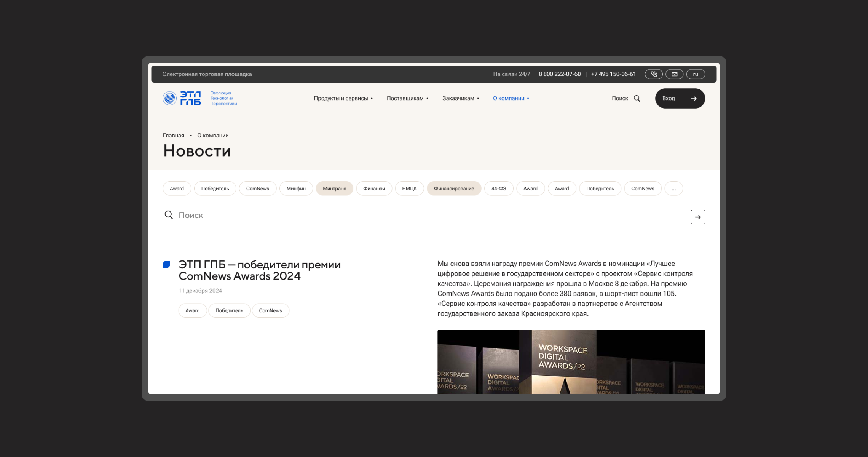Click the Вход login button
This screenshot has width=868, height=457.
[x=680, y=99]
